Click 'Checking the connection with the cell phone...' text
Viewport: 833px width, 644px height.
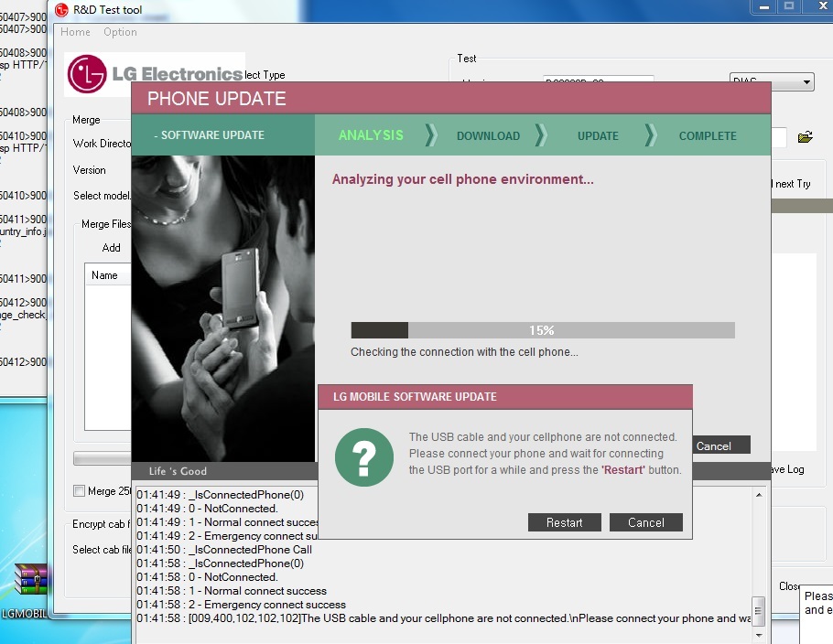[464, 352]
